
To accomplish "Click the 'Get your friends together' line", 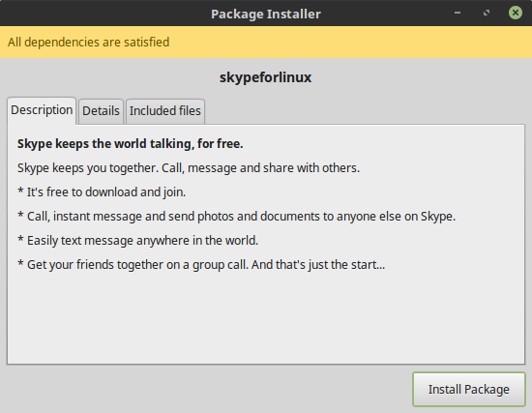I will click(x=201, y=265).
